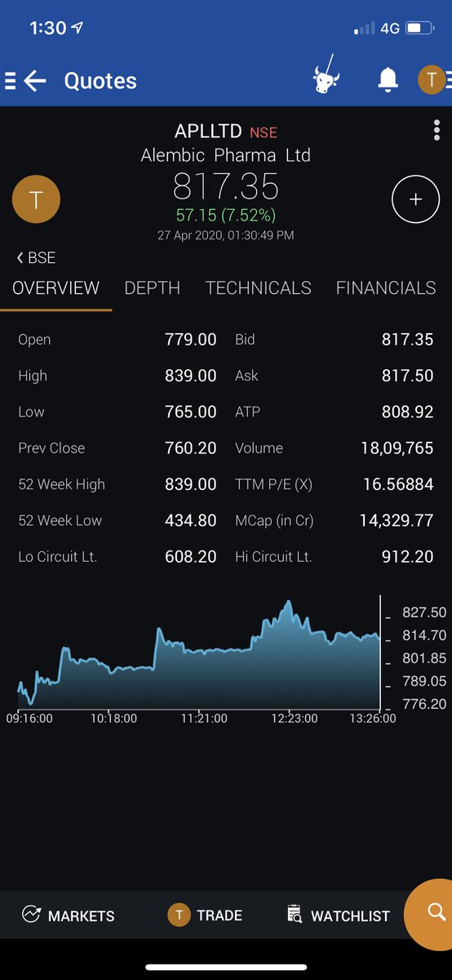Tap the Quotes page title
The height and width of the screenshot is (980, 452).
click(x=100, y=80)
